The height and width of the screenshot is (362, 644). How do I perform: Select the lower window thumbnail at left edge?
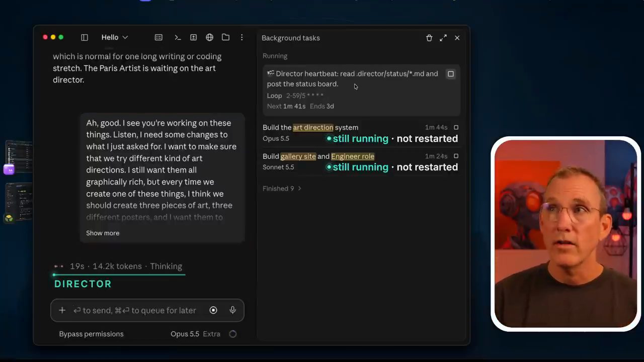click(19, 201)
